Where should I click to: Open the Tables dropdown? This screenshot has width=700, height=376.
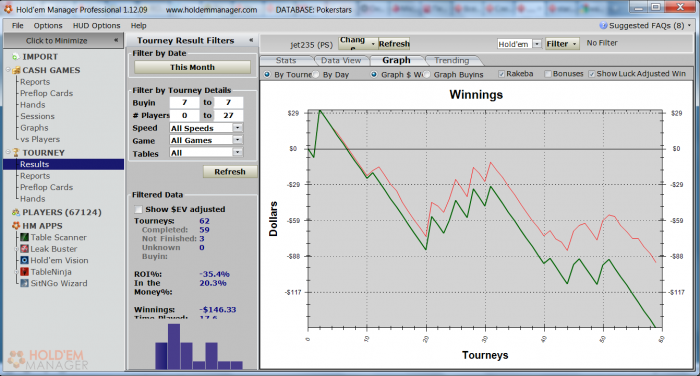(x=238, y=152)
